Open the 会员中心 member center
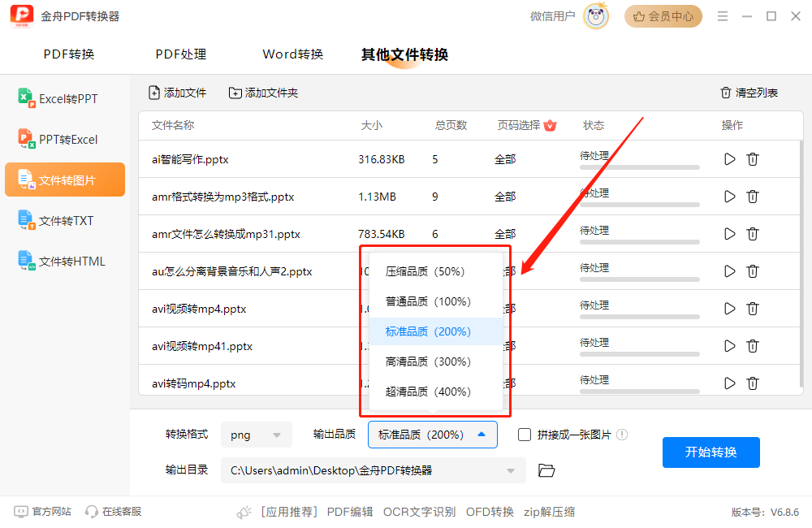Screen dimensions: 812x528 [x=663, y=15]
